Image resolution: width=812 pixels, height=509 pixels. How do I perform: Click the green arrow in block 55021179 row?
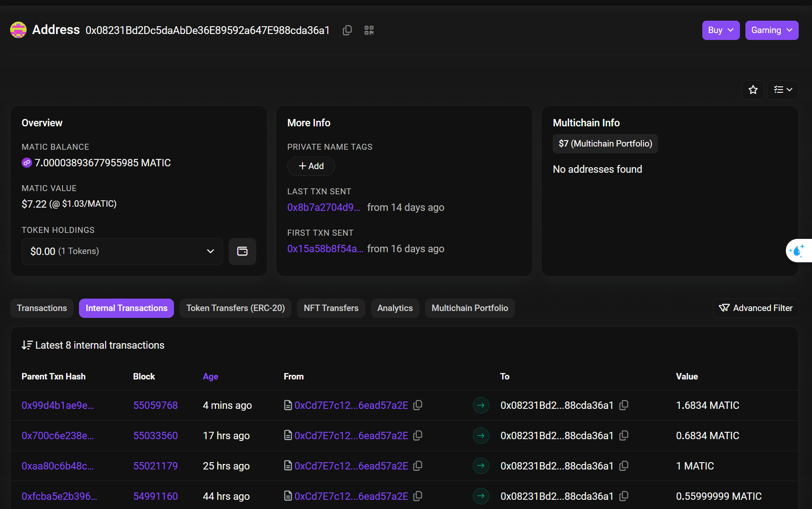[481, 466]
